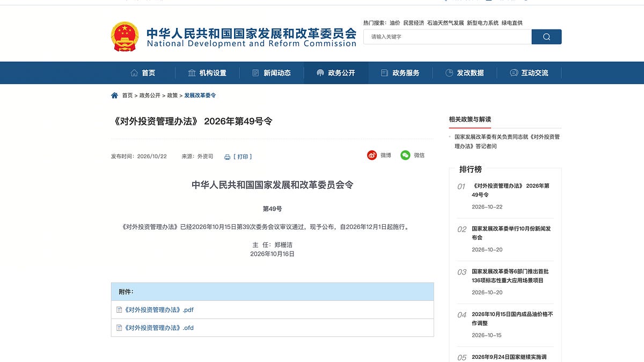Click breadcrumb link 政务公开
This screenshot has width=644, height=362.
point(150,95)
